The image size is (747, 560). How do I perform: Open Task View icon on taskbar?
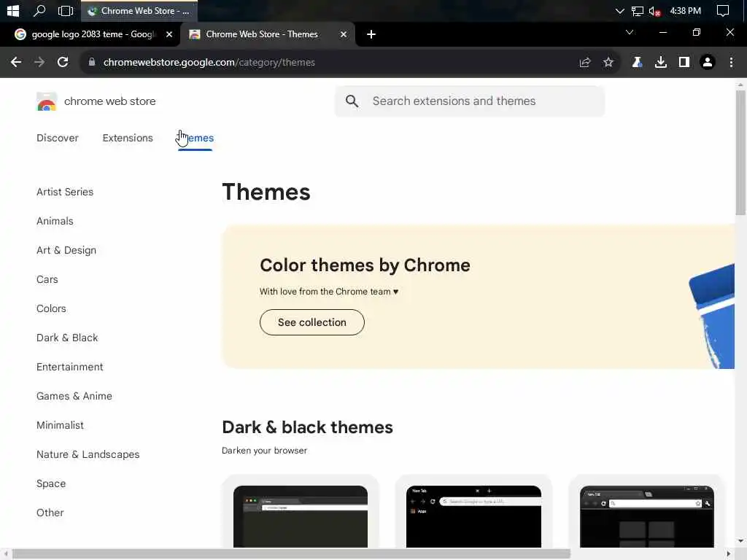coord(65,10)
